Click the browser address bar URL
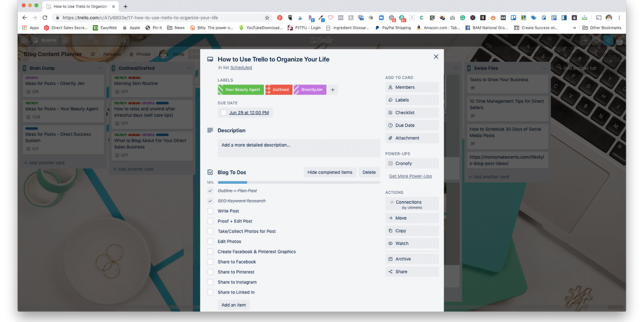 140,18
